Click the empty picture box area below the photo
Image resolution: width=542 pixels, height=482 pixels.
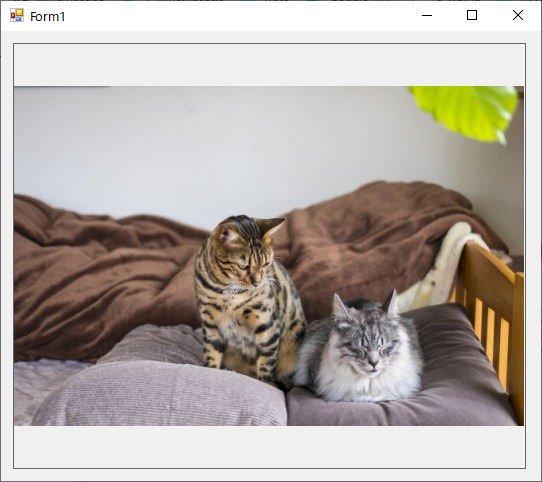[270, 446]
